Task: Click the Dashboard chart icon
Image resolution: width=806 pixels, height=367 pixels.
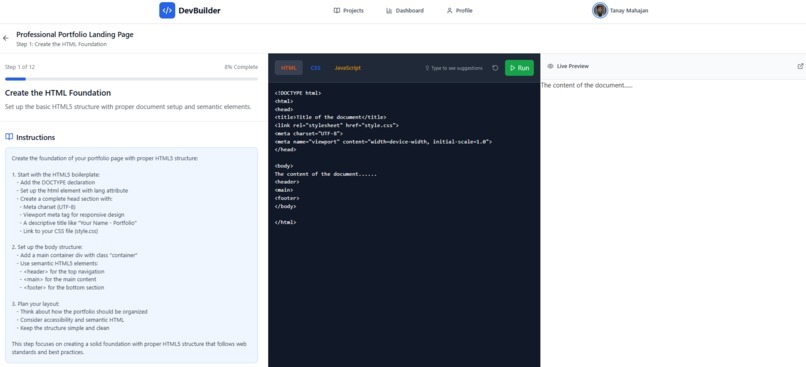Action: 389,10
